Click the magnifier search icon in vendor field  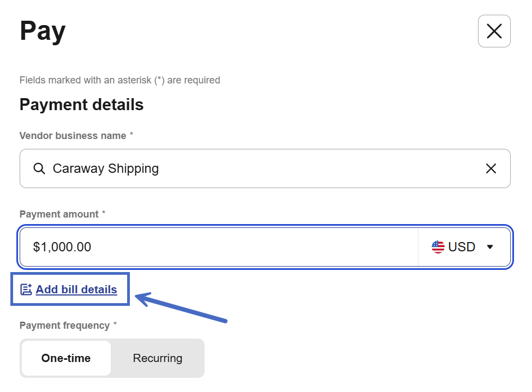(39, 168)
